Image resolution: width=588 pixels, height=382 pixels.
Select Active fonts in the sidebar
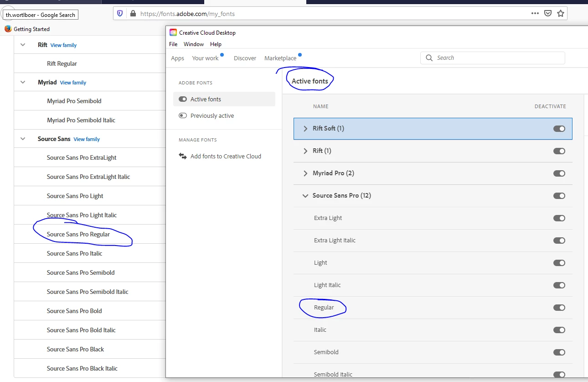point(224,99)
